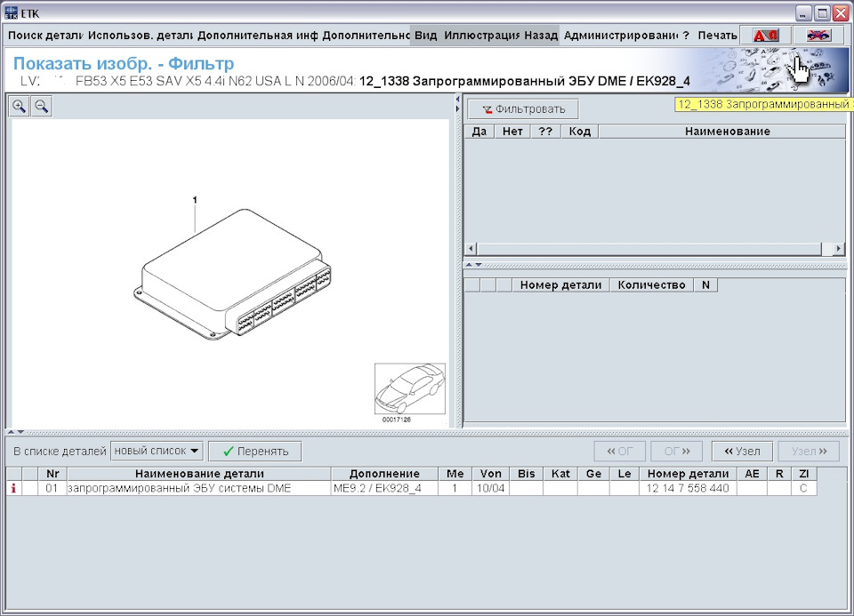Click splitter arrows above parts list
The image size is (854, 616).
(15, 432)
